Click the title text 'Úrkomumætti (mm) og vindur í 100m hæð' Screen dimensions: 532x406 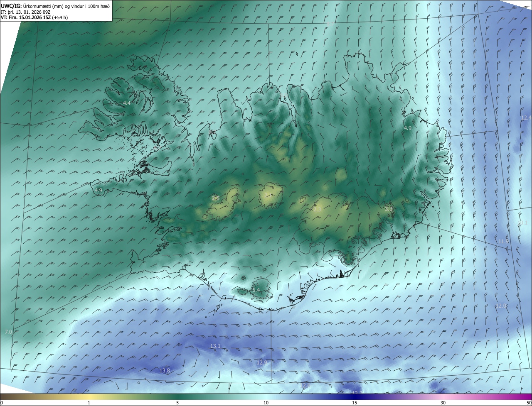coord(66,6)
